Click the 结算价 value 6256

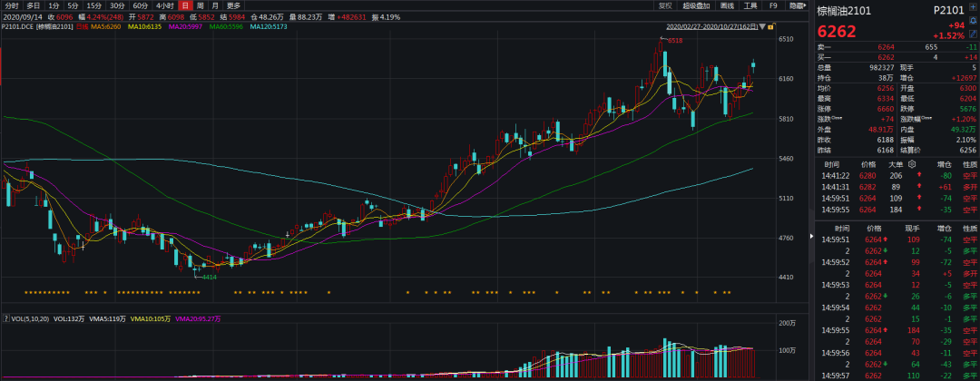pyautogui.click(x=968, y=150)
